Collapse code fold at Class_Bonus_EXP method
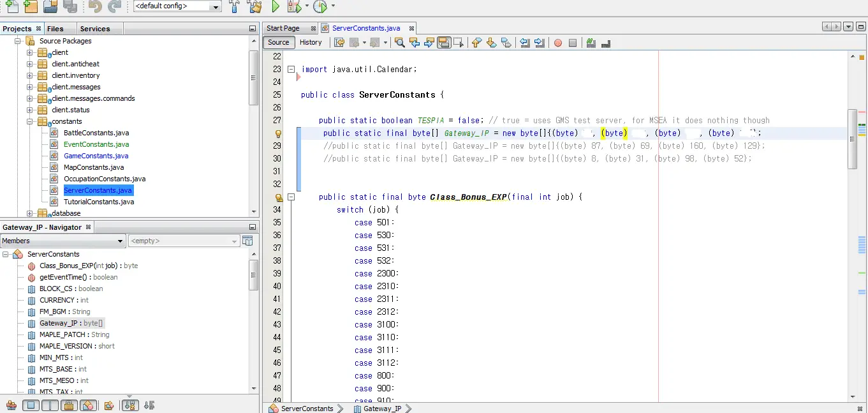The image size is (868, 413). click(291, 197)
